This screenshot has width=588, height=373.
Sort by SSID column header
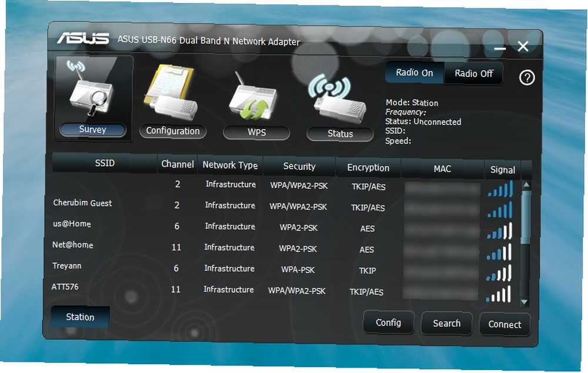(105, 163)
